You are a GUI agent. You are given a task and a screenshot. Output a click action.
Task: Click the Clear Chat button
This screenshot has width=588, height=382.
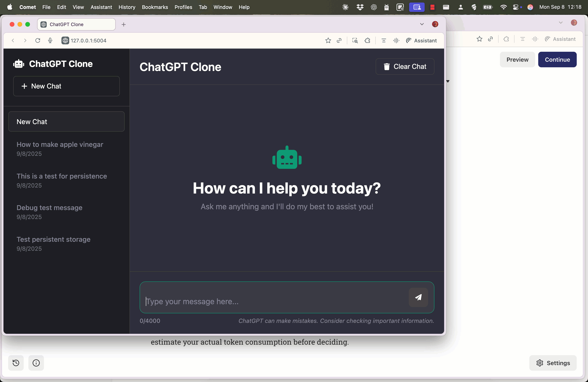point(405,67)
